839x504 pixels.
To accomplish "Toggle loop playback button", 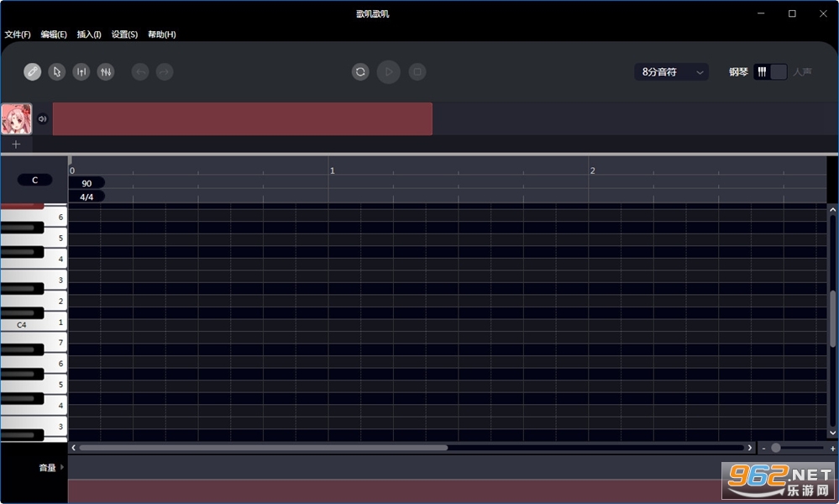I will [360, 71].
